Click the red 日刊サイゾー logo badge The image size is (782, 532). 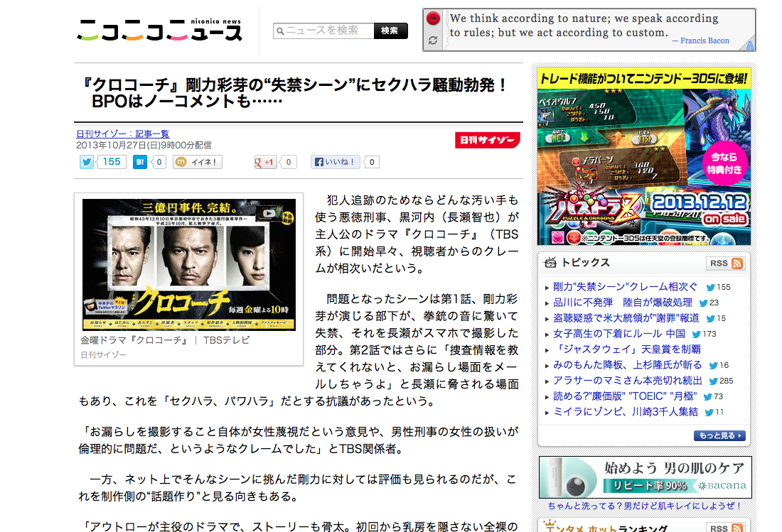click(487, 140)
